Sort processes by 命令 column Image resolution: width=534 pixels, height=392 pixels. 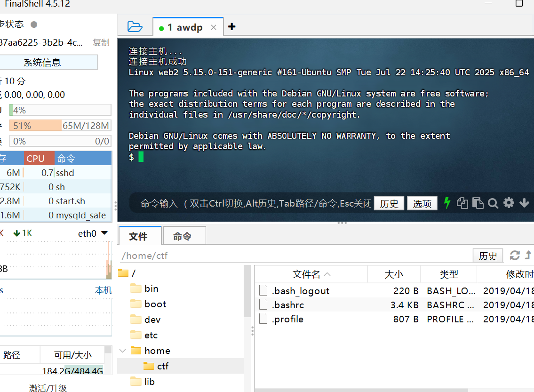(x=83, y=159)
